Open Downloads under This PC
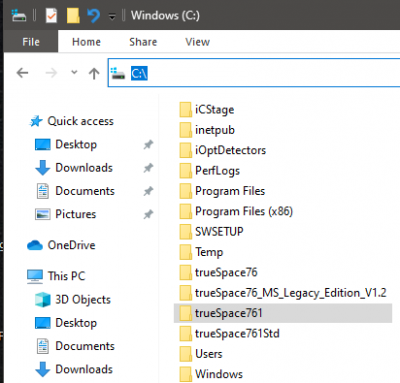 click(x=84, y=369)
